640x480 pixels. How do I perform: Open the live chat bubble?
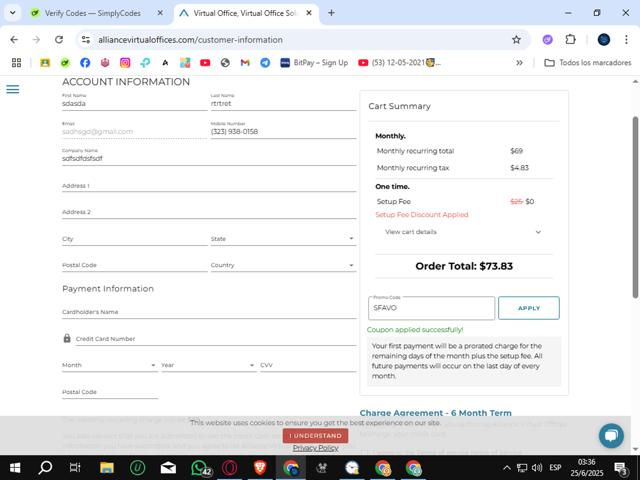[x=611, y=436]
